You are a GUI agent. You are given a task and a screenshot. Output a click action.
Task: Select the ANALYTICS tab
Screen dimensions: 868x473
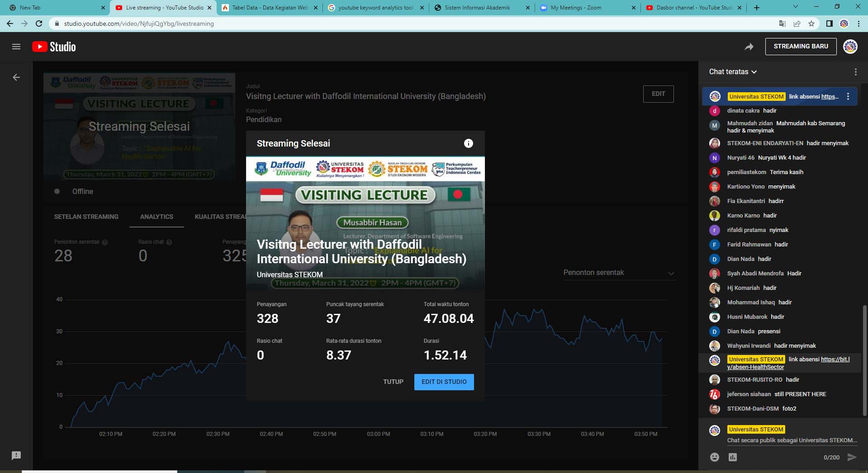(157, 217)
